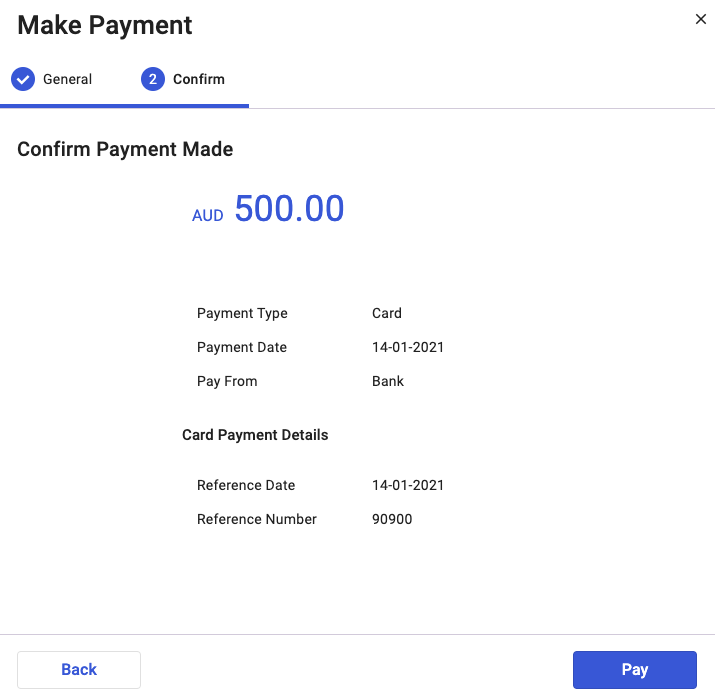This screenshot has width=715, height=696.
Task: Click the Back button
Action: click(x=79, y=670)
